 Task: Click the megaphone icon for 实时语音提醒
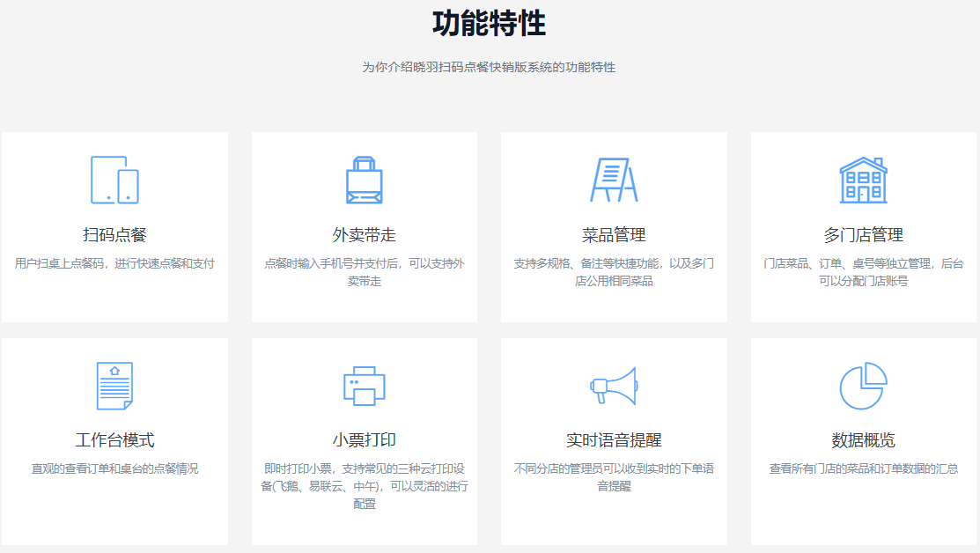613,386
